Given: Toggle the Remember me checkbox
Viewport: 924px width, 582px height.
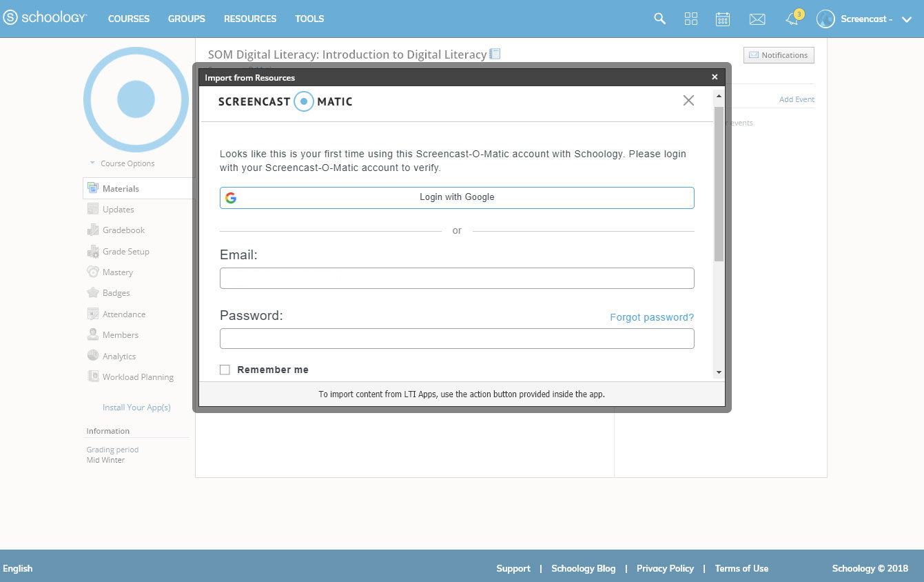Looking at the screenshot, I should (x=225, y=370).
